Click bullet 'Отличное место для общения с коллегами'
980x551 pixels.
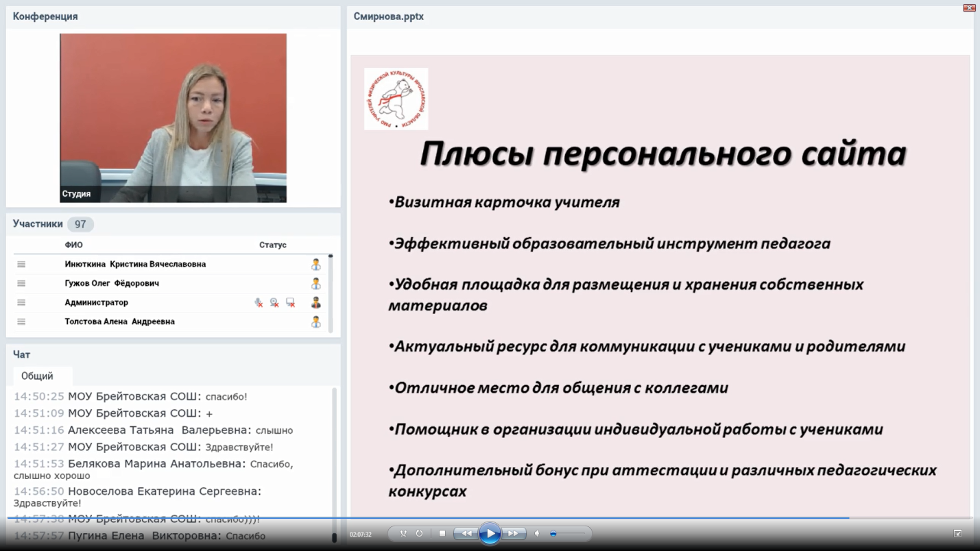pyautogui.click(x=558, y=388)
